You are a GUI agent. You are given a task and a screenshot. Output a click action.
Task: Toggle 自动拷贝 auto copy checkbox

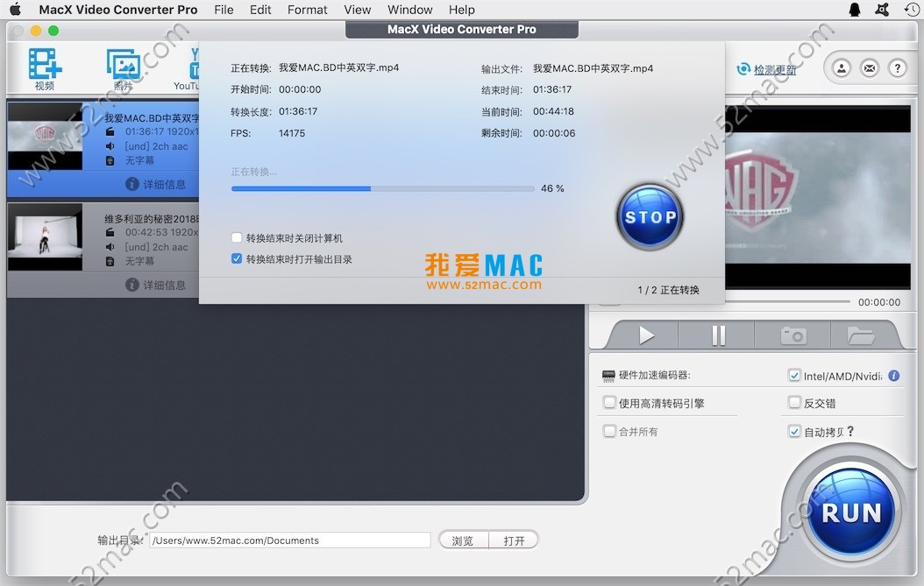(794, 432)
